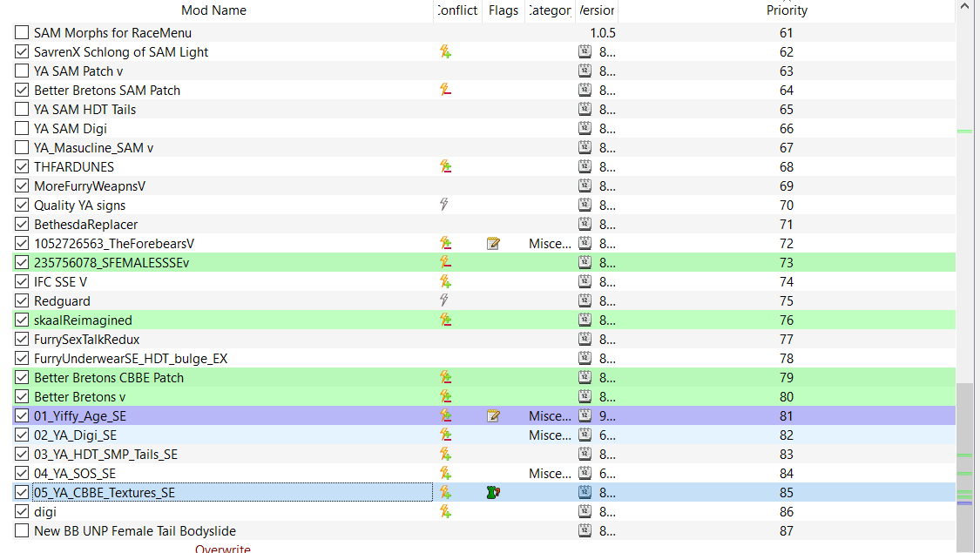Select the THFARDUNES mod name
The width and height of the screenshot is (980, 553).
coord(74,167)
